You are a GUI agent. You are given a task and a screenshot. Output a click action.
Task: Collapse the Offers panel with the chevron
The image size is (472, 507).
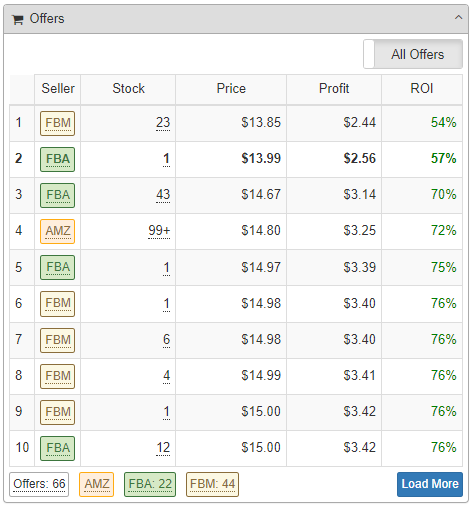coord(459,17)
